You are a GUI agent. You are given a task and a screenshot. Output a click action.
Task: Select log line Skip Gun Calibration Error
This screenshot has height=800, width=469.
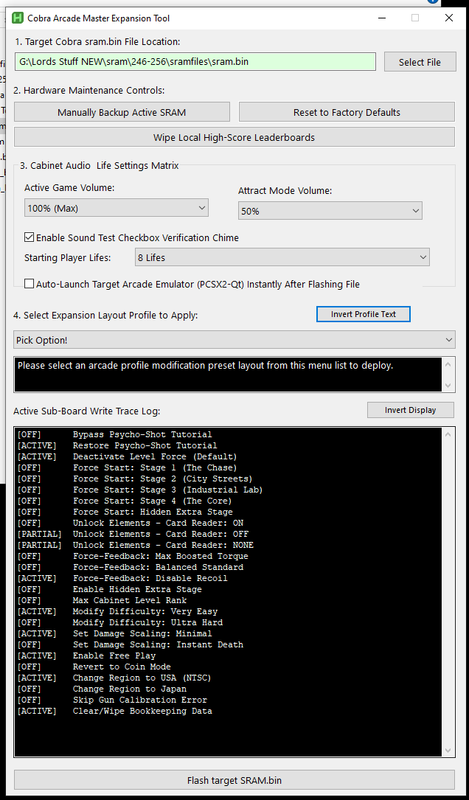point(112,700)
